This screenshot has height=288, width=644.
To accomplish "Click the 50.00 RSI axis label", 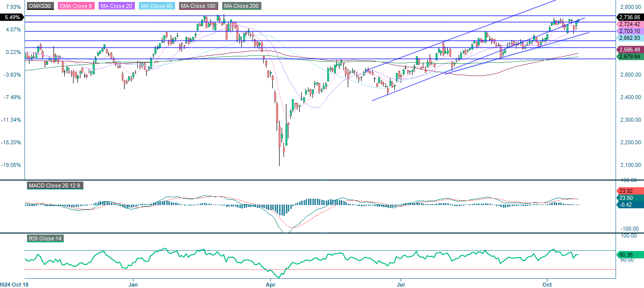I will 628,260.
